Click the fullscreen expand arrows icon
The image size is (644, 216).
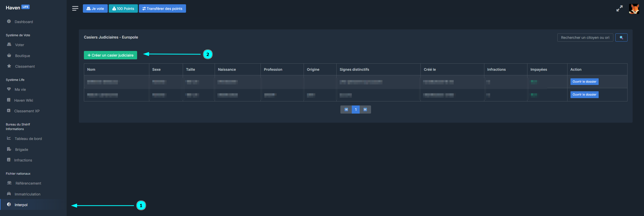click(x=619, y=9)
